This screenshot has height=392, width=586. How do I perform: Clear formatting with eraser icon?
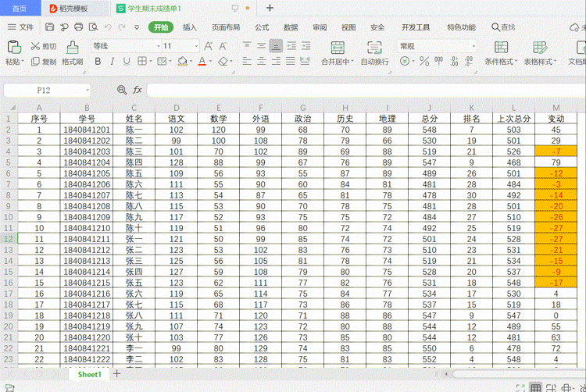tap(223, 61)
